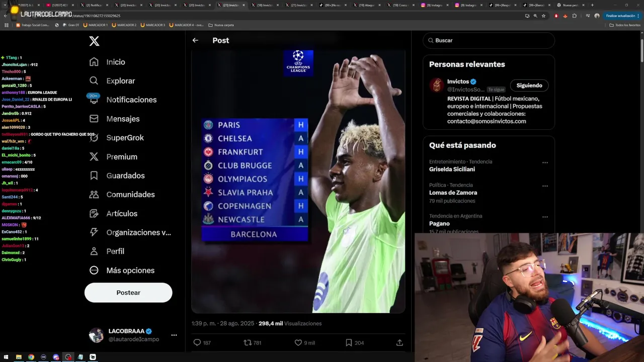Open the MARCADOR 2 bookmark
This screenshot has height=362, width=644.
124,25
